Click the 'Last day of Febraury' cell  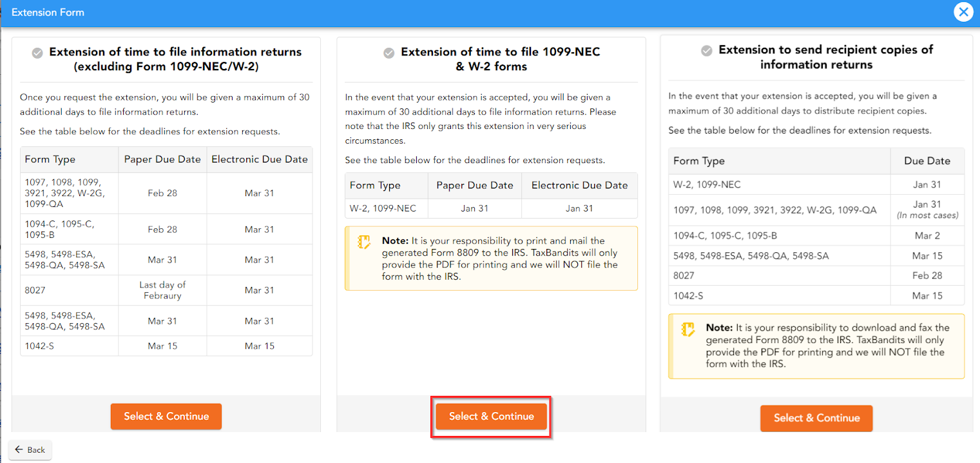[x=162, y=291]
